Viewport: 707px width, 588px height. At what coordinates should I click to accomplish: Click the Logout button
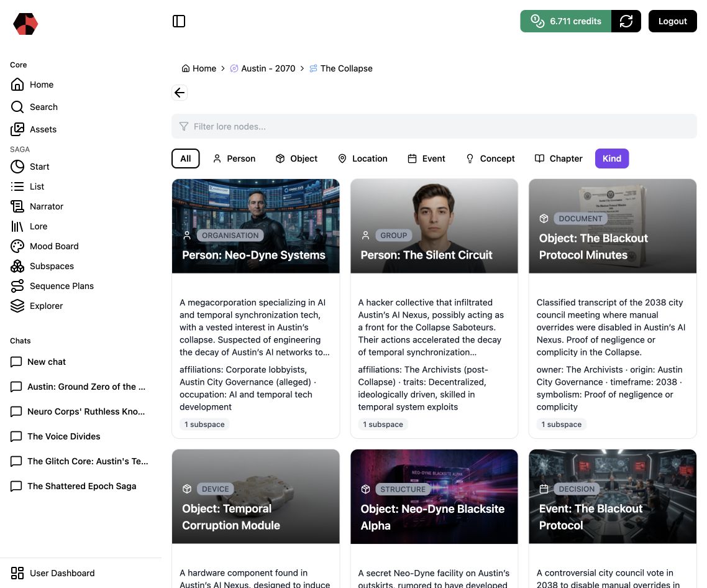672,21
